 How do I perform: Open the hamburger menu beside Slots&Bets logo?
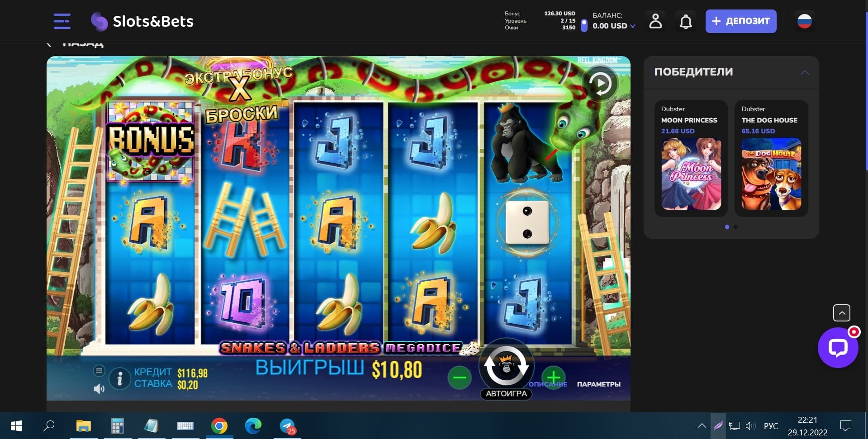pyautogui.click(x=62, y=21)
